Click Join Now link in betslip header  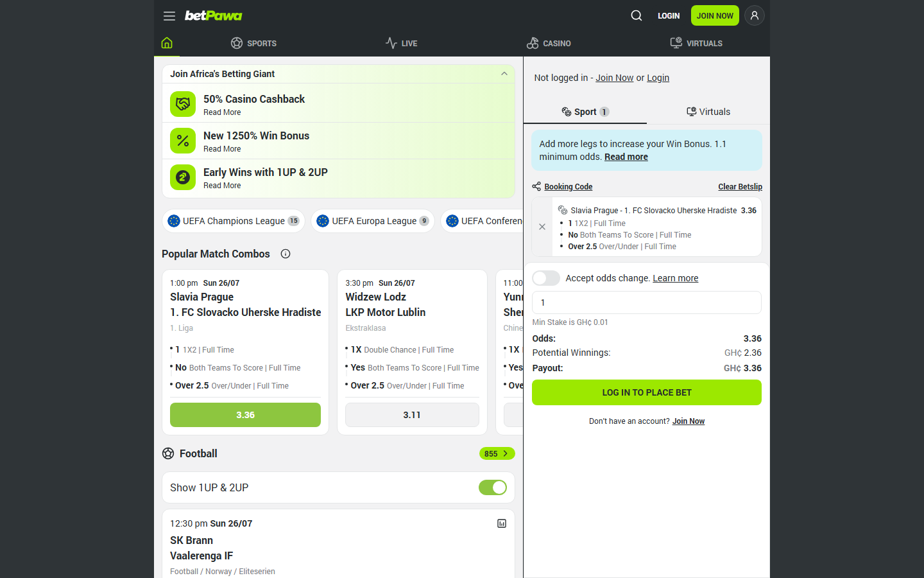pyautogui.click(x=615, y=78)
